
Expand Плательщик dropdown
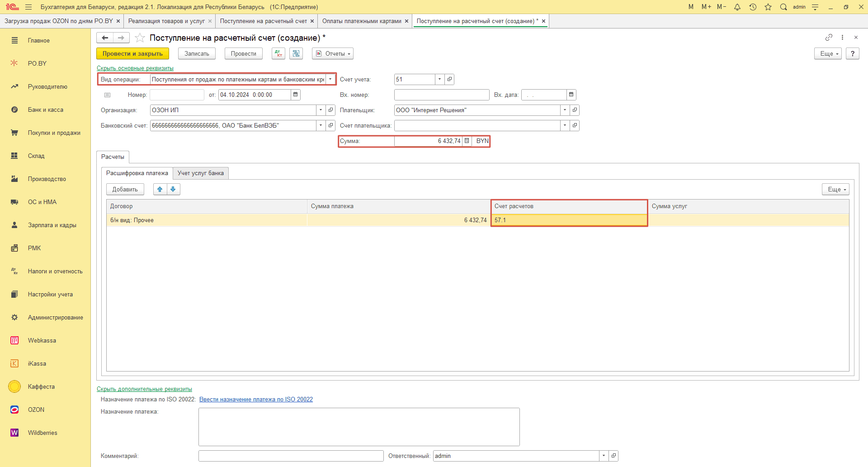(565, 110)
